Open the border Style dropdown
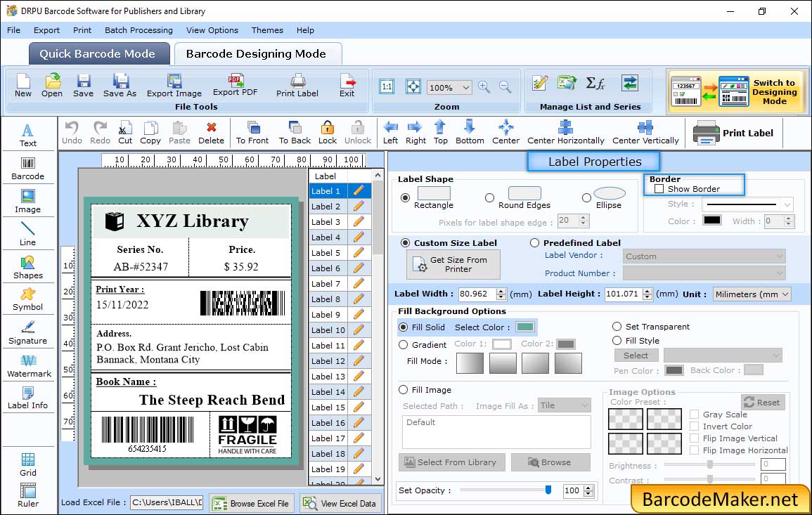 pyautogui.click(x=747, y=204)
